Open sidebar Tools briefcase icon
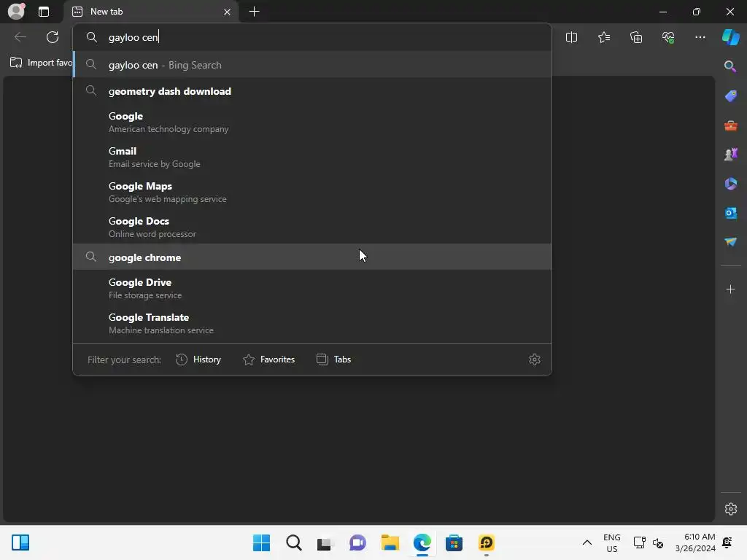747x560 pixels. click(730, 125)
